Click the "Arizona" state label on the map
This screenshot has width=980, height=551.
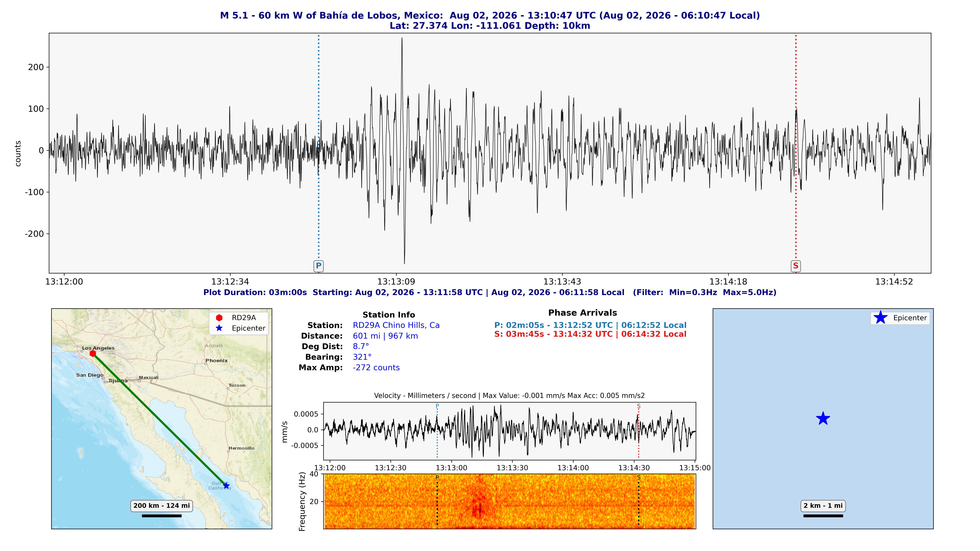(x=214, y=346)
